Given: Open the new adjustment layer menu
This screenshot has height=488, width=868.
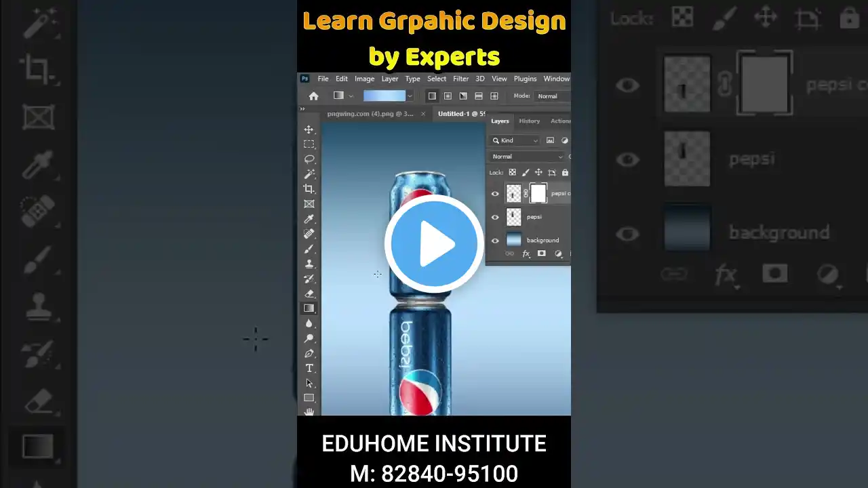Looking at the screenshot, I should click(x=558, y=253).
